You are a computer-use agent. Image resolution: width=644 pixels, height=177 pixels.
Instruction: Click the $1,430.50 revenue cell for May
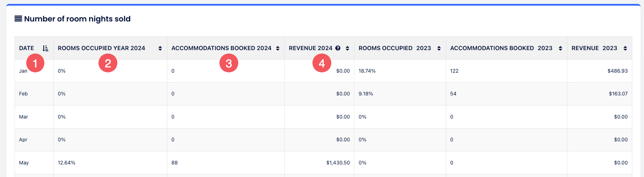click(338, 163)
